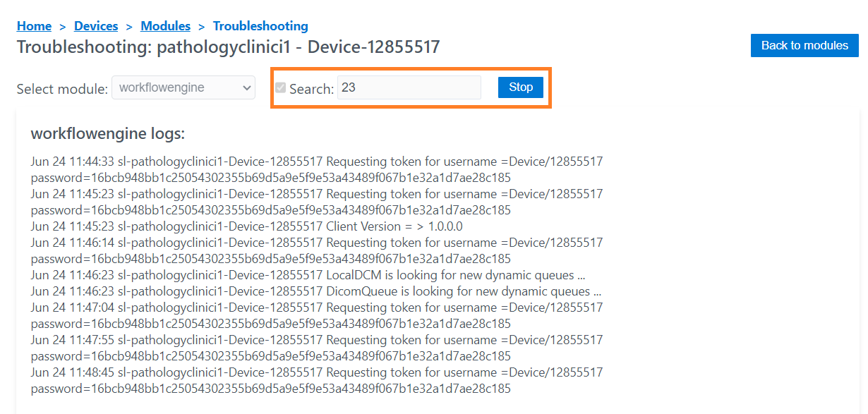The height and width of the screenshot is (414, 868).
Task: Click the DicomQueue dynamic queues log entry
Action: point(315,291)
